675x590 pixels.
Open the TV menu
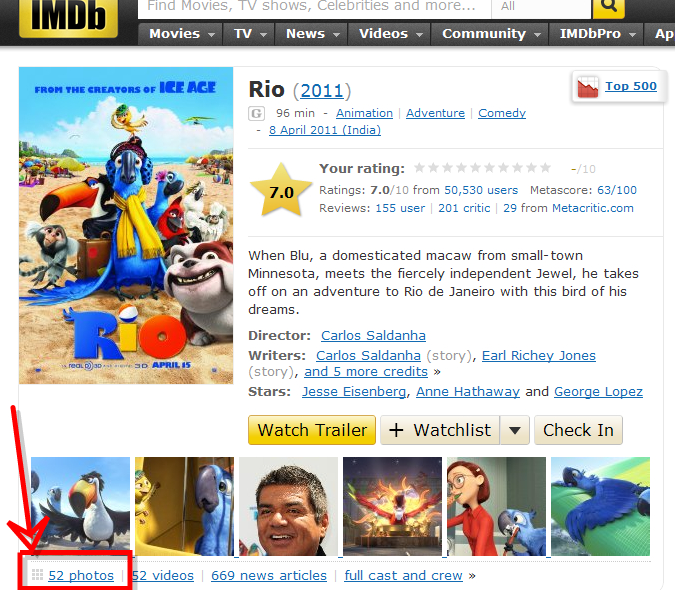click(x=250, y=34)
